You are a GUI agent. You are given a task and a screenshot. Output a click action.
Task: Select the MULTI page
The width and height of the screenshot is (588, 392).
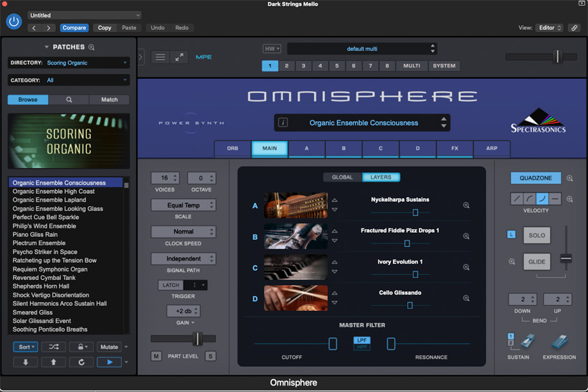click(412, 66)
